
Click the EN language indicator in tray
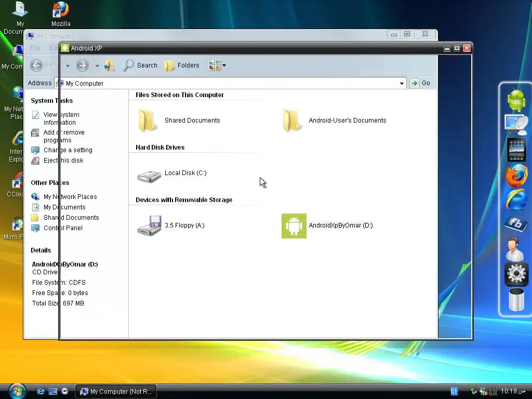454,391
